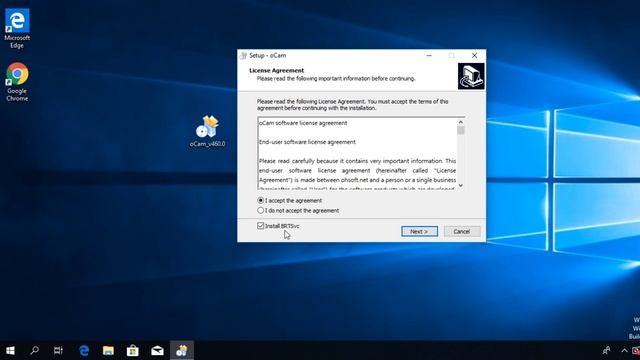This screenshot has height=360, width=640.
Task: Select the Google Chrome desktop icon
Action: pyautogui.click(x=17, y=82)
